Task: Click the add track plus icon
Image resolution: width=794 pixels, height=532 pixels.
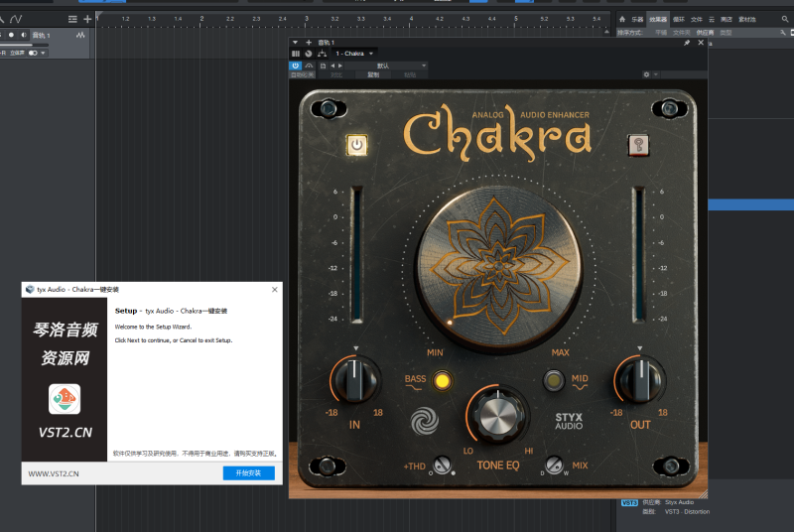Action: [x=87, y=19]
